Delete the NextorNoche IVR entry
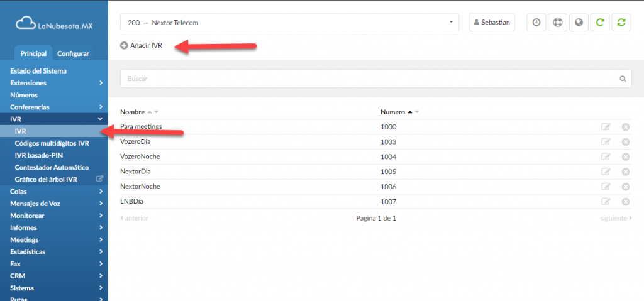The height and width of the screenshot is (301, 644). tap(626, 187)
